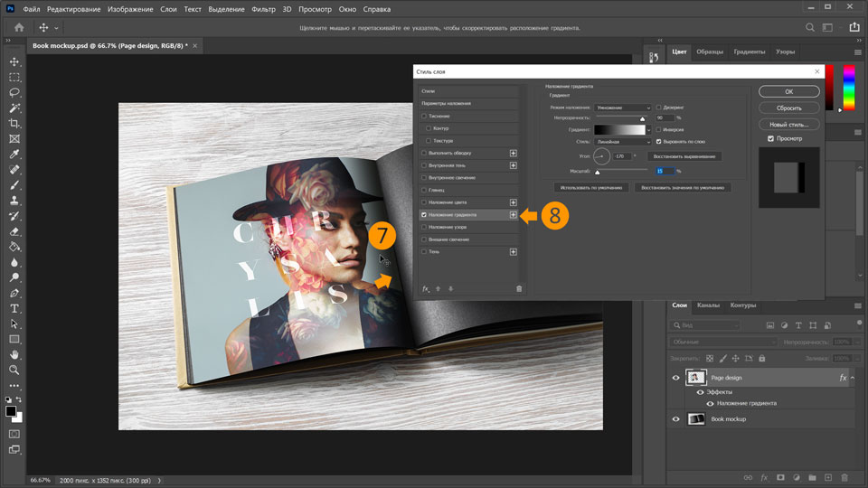Switch to the Каналы tab

[x=708, y=305]
